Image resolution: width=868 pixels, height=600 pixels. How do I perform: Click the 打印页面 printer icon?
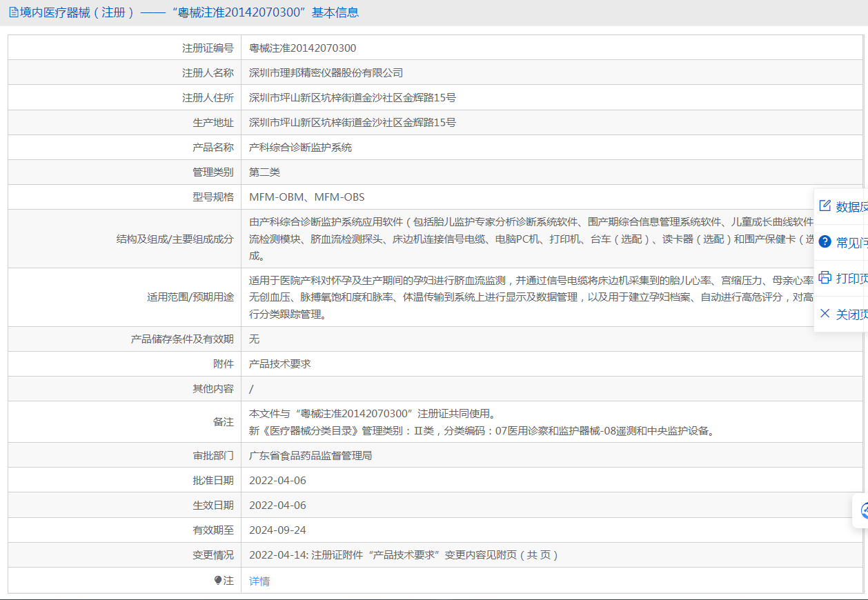point(825,278)
